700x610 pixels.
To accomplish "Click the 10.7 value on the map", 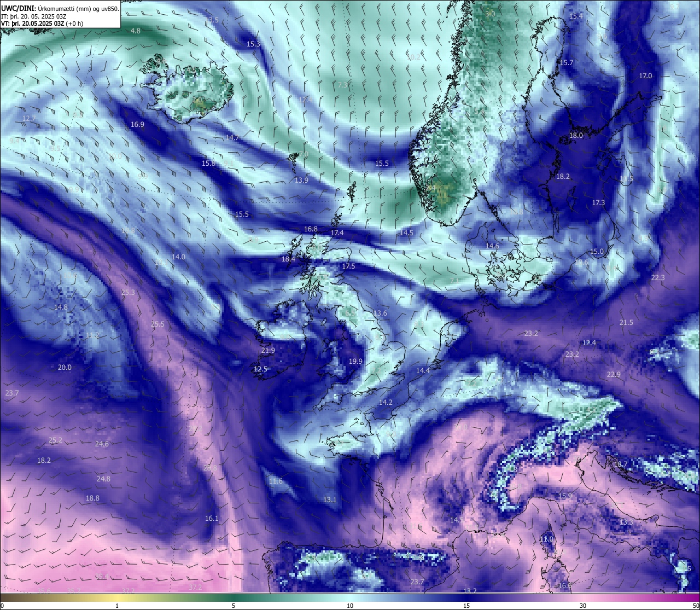I will point(621,464).
